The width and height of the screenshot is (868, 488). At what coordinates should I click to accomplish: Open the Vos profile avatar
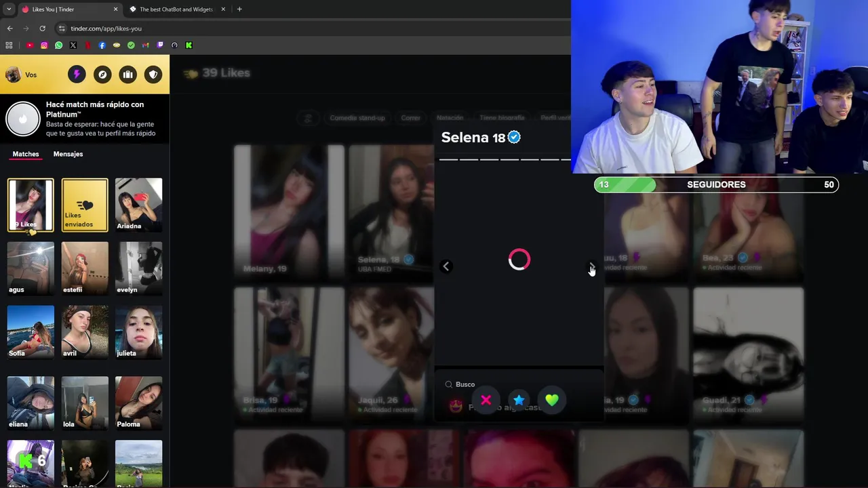click(13, 75)
